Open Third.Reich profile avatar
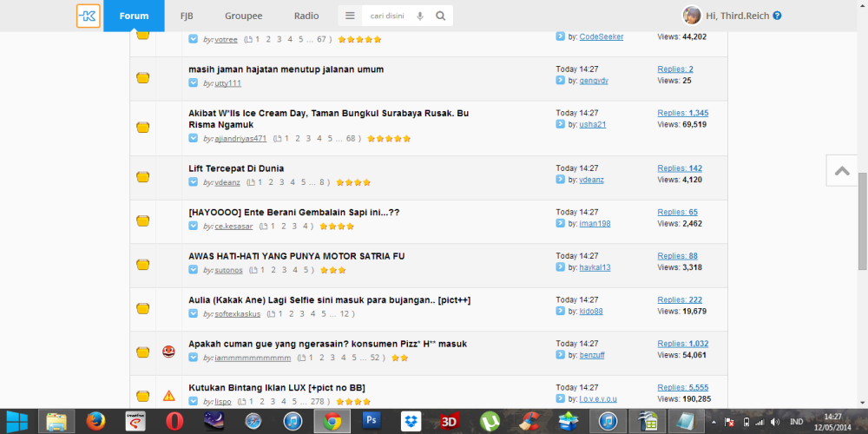Viewport: 868px width, 434px height. pyautogui.click(x=692, y=16)
